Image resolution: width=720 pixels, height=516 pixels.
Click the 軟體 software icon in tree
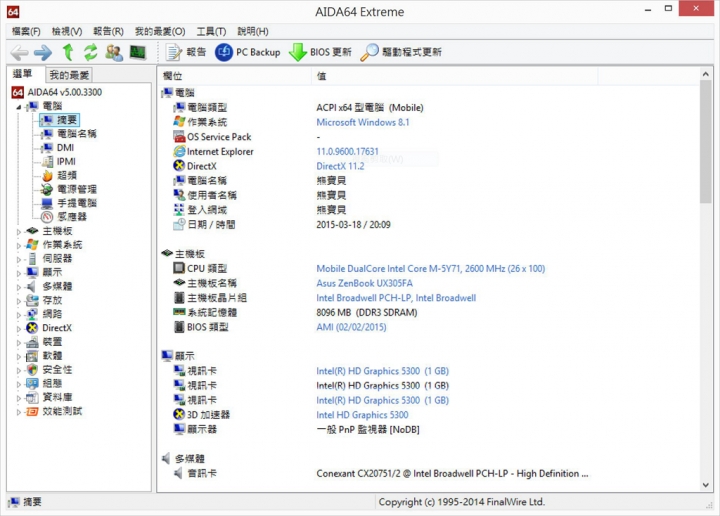[32, 356]
